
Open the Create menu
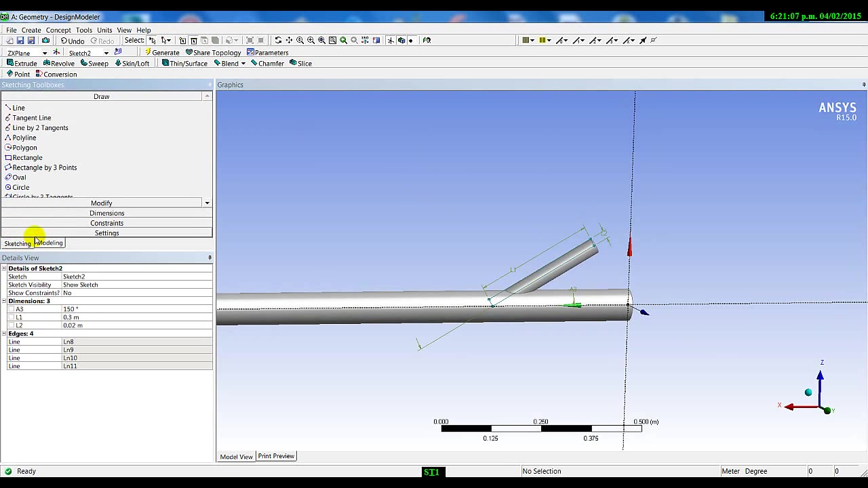(31, 30)
